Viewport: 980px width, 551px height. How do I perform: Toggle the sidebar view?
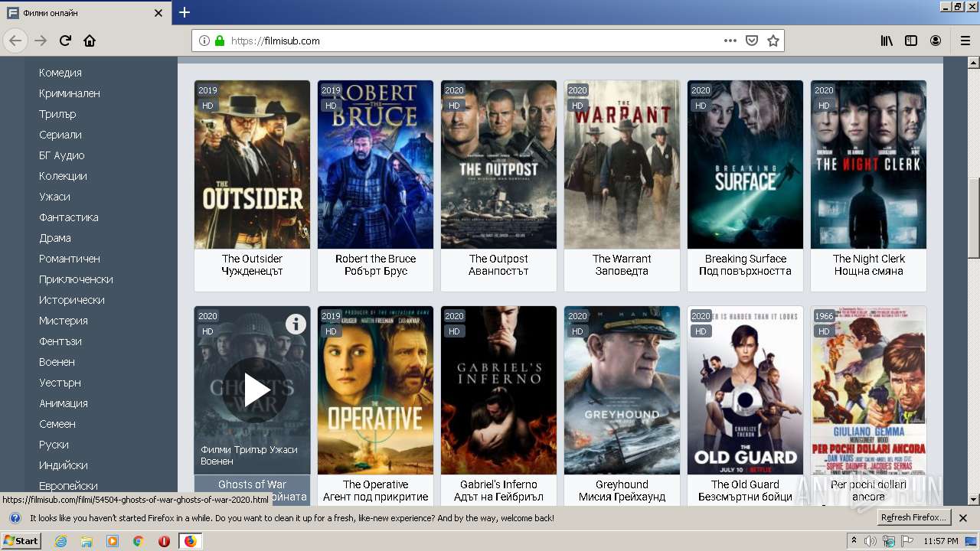(911, 41)
